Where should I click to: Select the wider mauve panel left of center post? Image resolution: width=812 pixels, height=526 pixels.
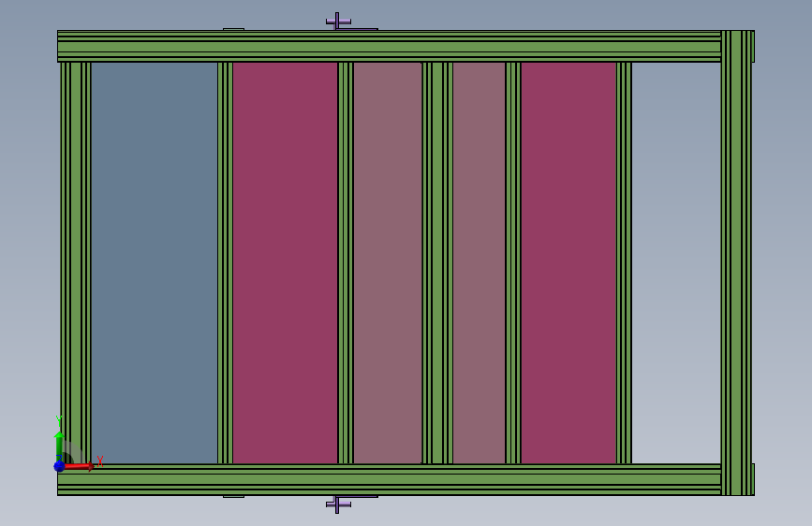[388, 263]
